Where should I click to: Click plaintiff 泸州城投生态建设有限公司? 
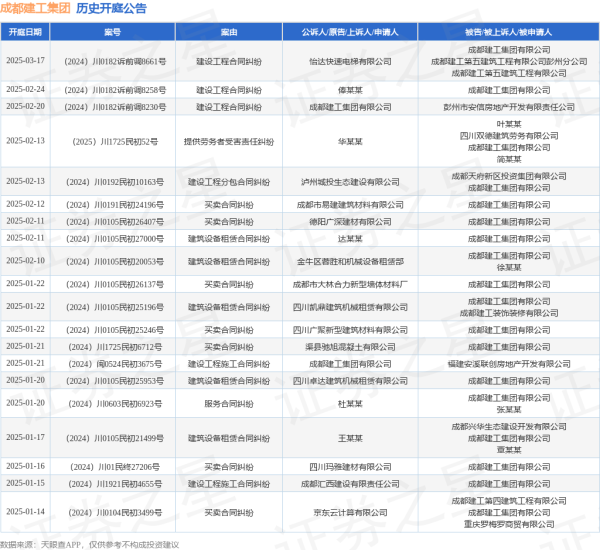tap(350, 182)
